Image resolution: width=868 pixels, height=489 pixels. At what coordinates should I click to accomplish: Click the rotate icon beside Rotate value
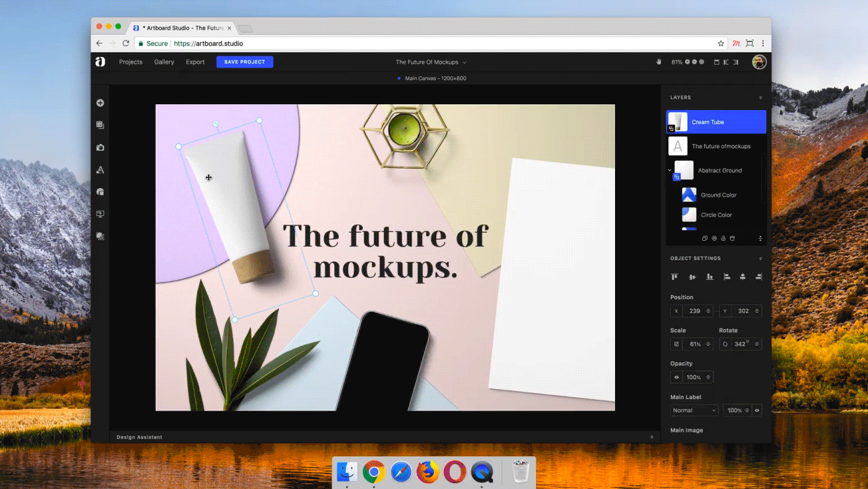point(725,344)
